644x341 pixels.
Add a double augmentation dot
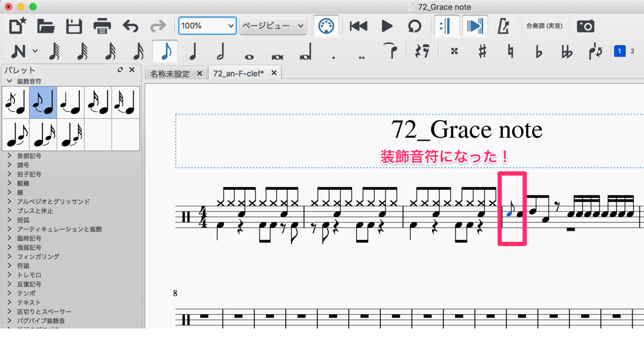coord(361,57)
